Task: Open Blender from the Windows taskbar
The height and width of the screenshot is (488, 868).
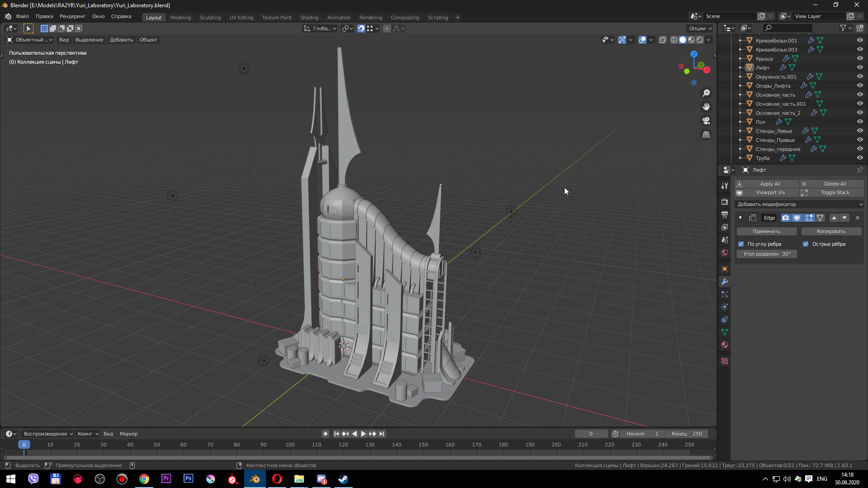Action: click(x=255, y=479)
